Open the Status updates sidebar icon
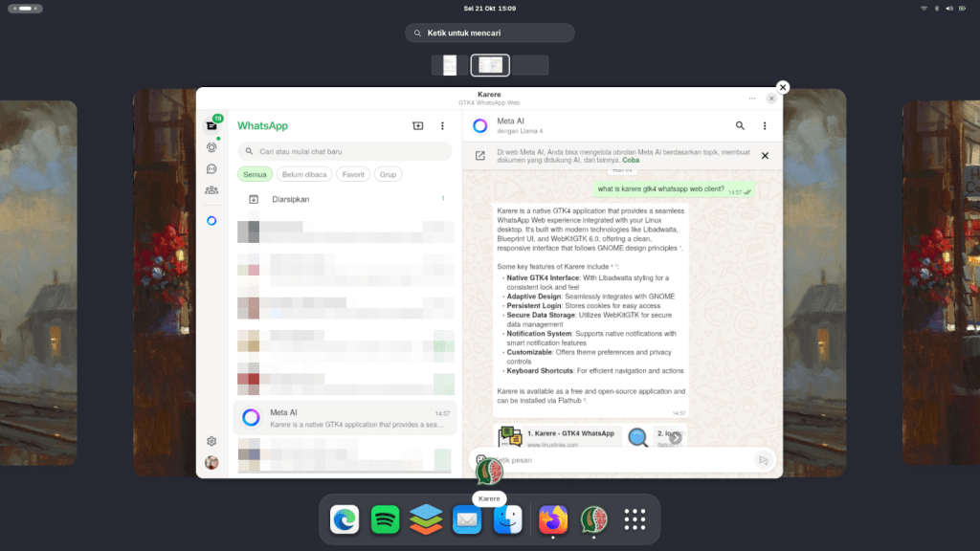This screenshot has width=980, height=551. [210, 145]
